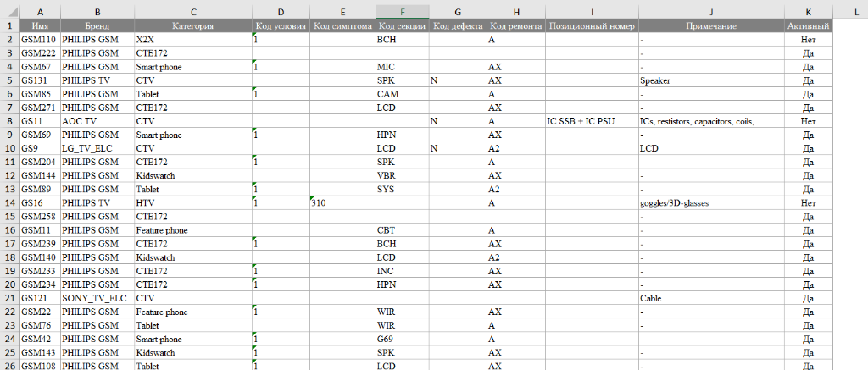Select cell 'GSM258'
Viewport: 868px width, 370px height.
(40, 216)
